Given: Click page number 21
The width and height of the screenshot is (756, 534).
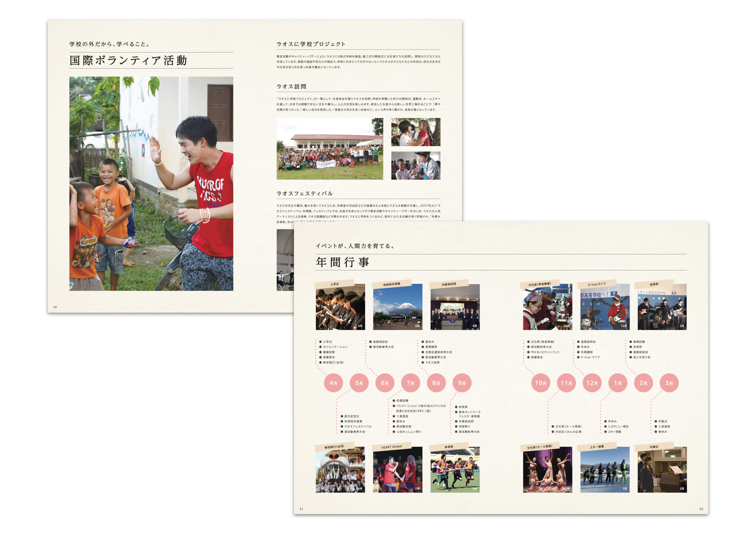Looking at the screenshot, I should (301, 509).
